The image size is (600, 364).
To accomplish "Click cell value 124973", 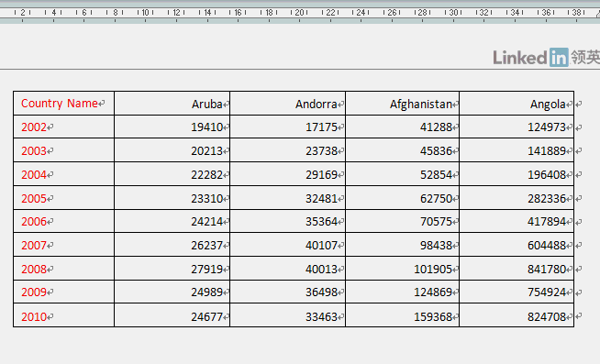I will (547, 127).
